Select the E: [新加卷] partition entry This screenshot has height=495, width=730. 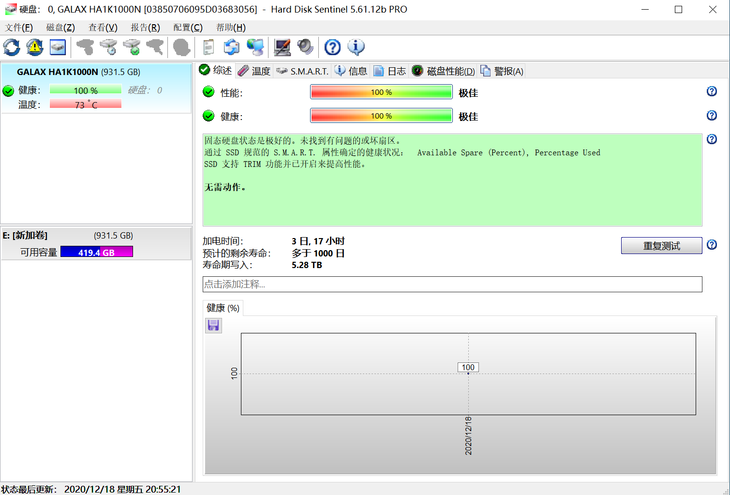click(x=96, y=244)
